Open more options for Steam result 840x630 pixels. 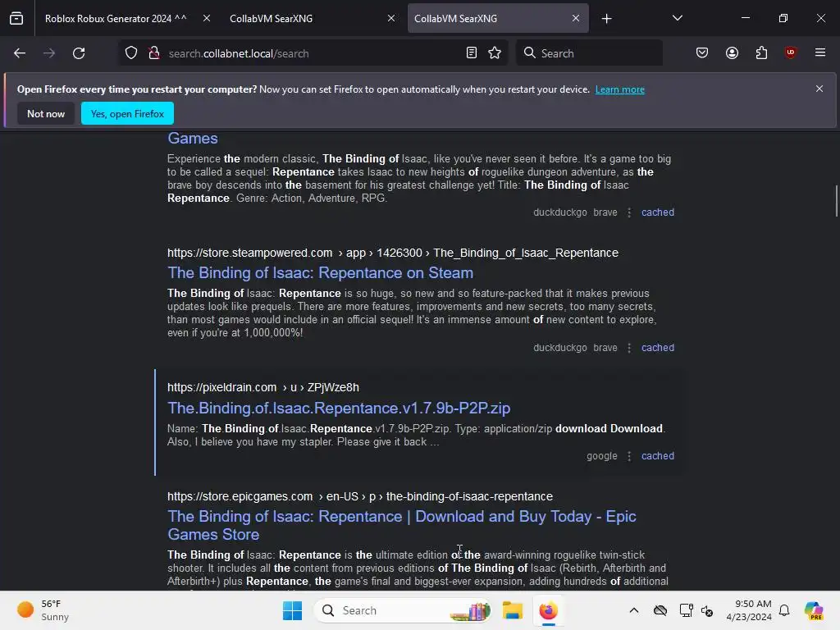tap(629, 348)
